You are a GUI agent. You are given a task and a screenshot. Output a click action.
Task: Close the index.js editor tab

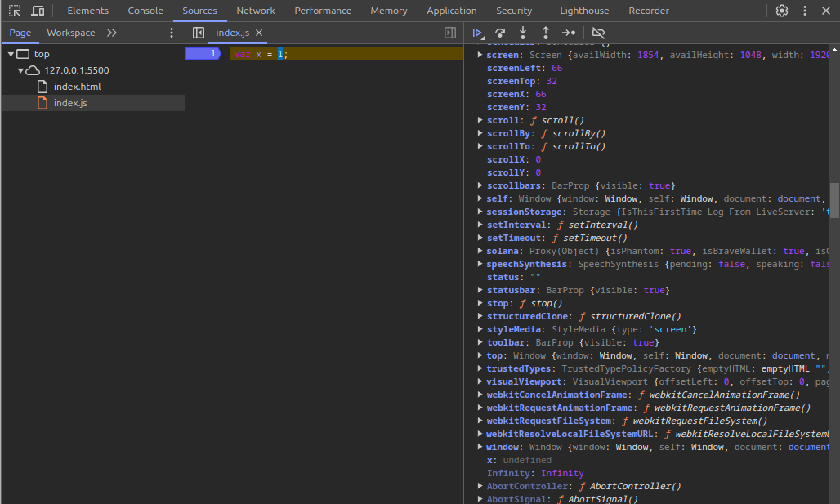259,33
